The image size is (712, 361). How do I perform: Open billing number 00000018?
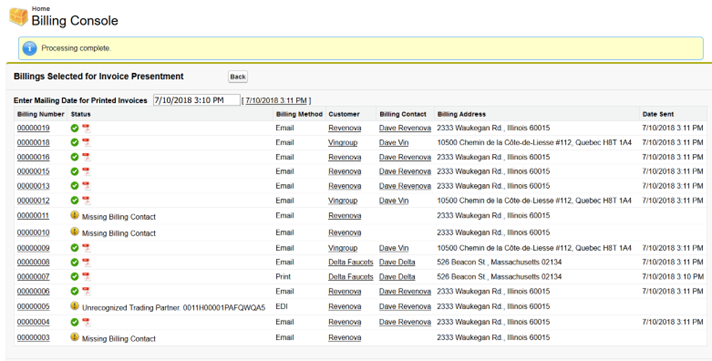pos(33,143)
